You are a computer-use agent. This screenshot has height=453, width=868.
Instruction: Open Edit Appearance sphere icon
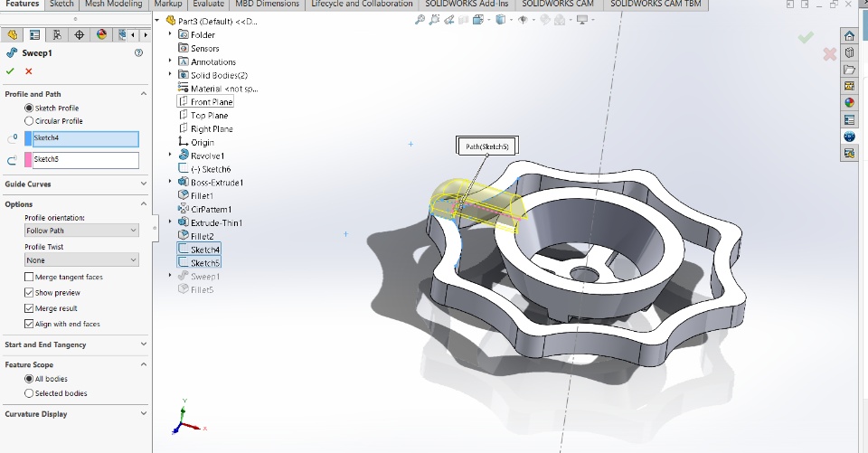[544, 20]
